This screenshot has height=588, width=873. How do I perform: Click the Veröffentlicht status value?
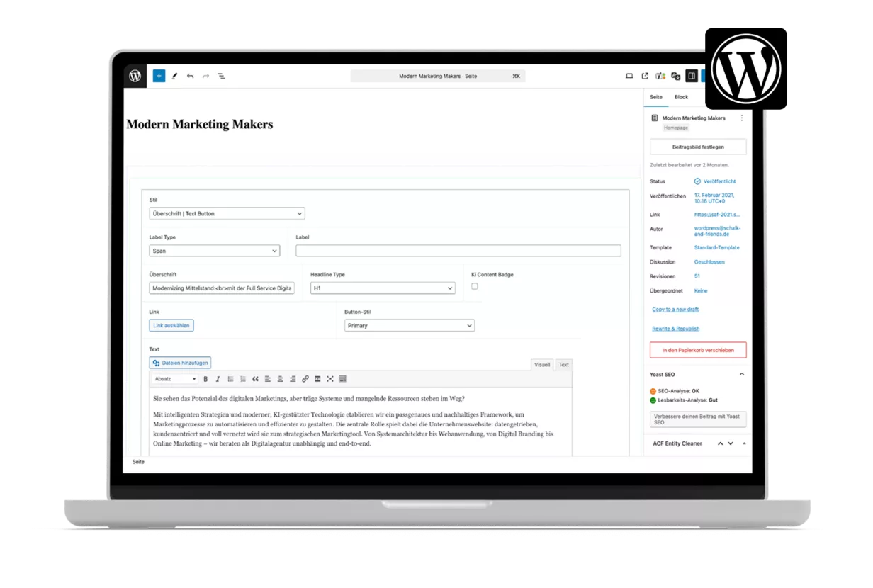(715, 181)
